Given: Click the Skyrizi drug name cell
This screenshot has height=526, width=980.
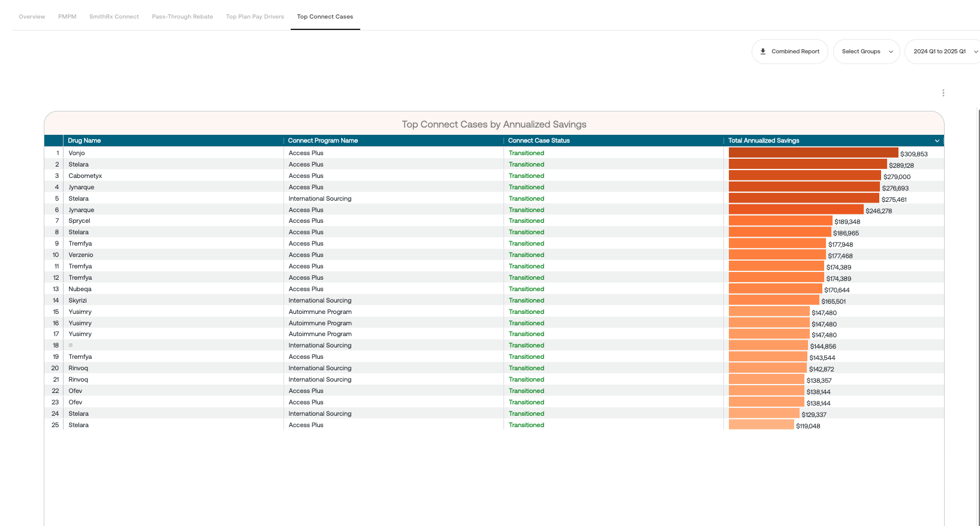Looking at the screenshot, I should (x=77, y=301).
